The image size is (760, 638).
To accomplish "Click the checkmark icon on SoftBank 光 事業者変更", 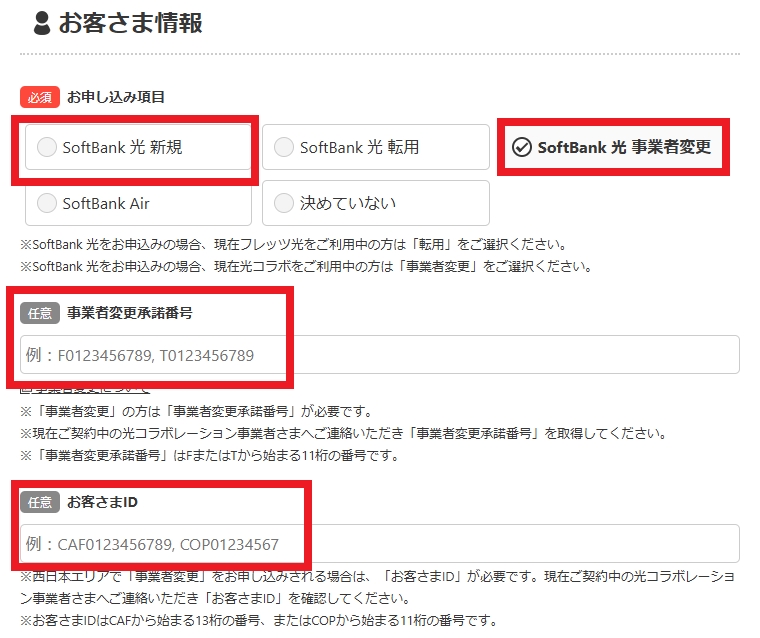I will [x=522, y=147].
